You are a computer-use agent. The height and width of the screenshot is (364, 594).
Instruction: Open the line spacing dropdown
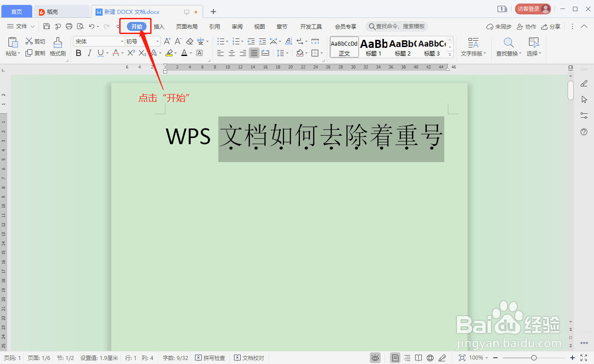pyautogui.click(x=288, y=53)
